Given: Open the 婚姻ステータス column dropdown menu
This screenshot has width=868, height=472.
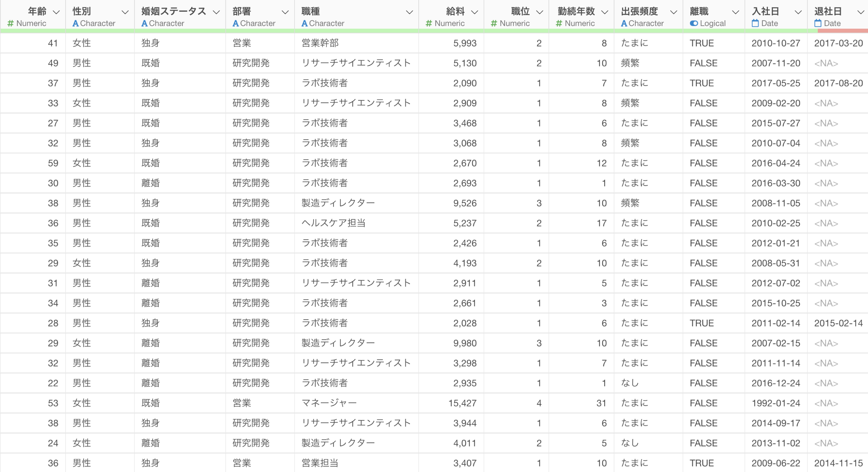Looking at the screenshot, I should [x=216, y=12].
